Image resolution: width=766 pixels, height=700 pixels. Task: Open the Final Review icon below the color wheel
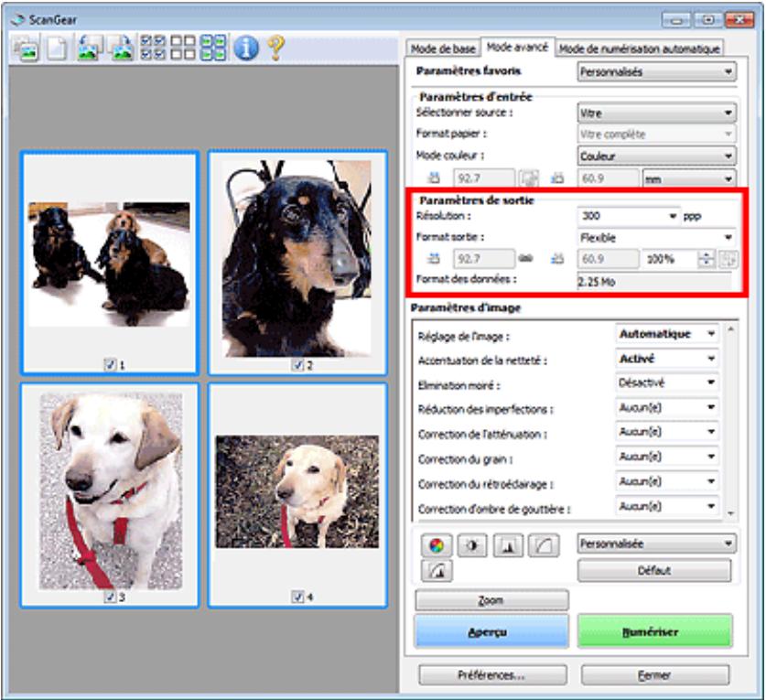[x=437, y=571]
